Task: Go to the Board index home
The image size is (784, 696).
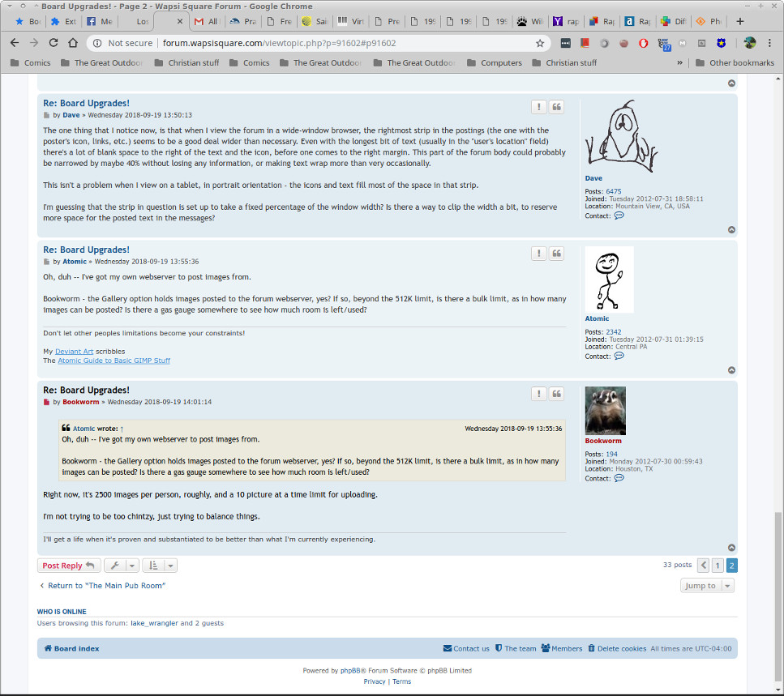Action: point(72,648)
